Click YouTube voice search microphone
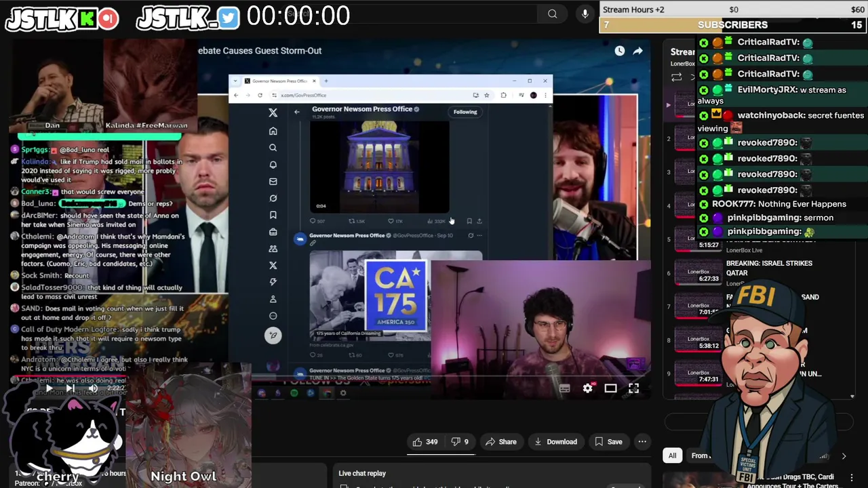 [x=585, y=14]
